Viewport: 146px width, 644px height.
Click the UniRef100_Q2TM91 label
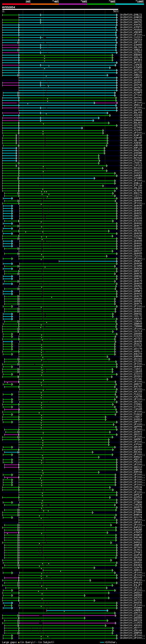pos(131,128)
